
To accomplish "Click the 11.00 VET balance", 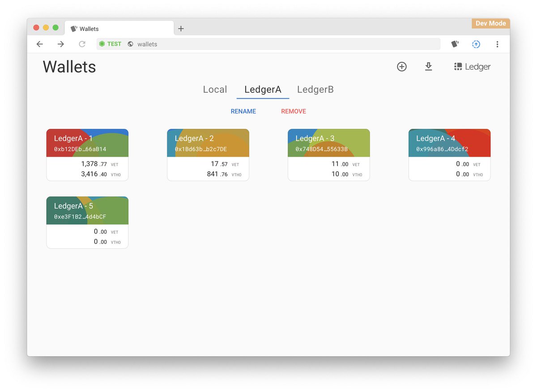I will [x=346, y=164].
